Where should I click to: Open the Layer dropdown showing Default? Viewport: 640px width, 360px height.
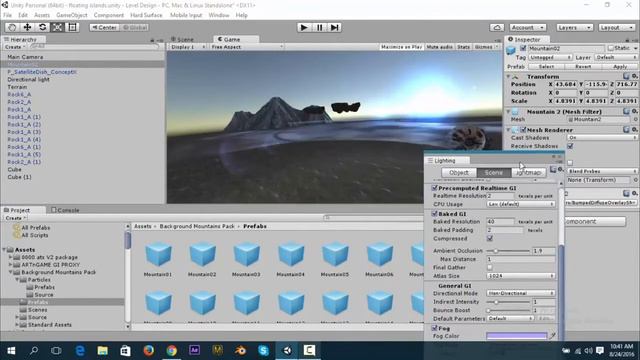click(616, 58)
